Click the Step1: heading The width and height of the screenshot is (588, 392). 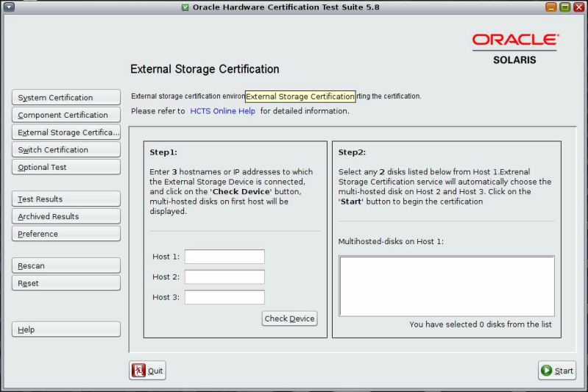click(163, 152)
